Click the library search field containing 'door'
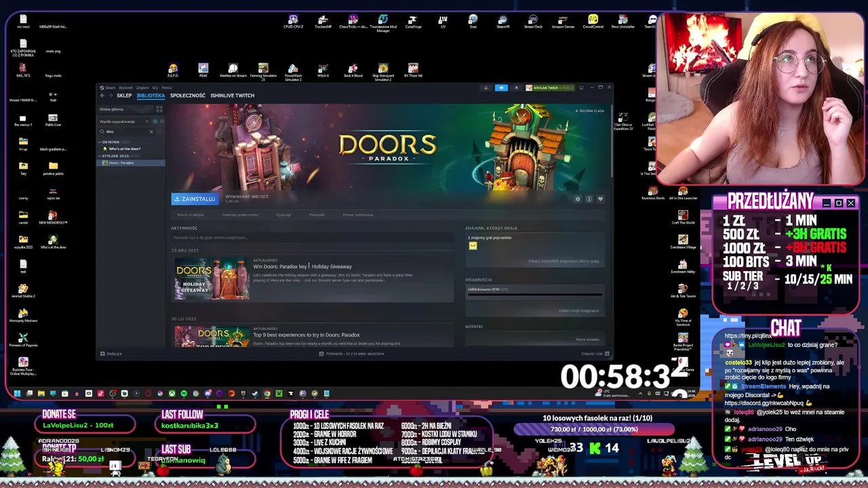This screenshot has width=868, height=488. 125,131
